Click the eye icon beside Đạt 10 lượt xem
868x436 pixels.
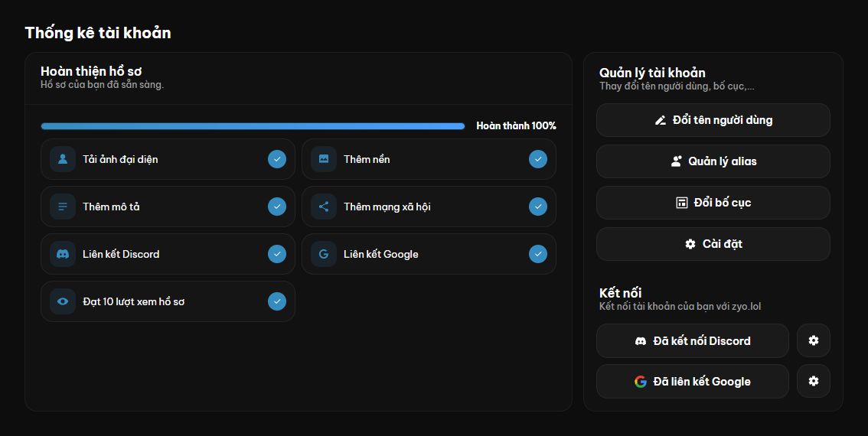pyautogui.click(x=63, y=301)
